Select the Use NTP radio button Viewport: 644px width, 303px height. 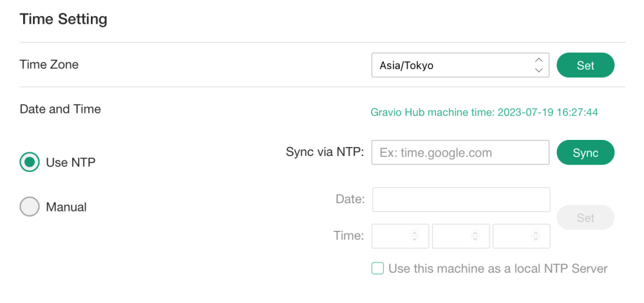30,162
